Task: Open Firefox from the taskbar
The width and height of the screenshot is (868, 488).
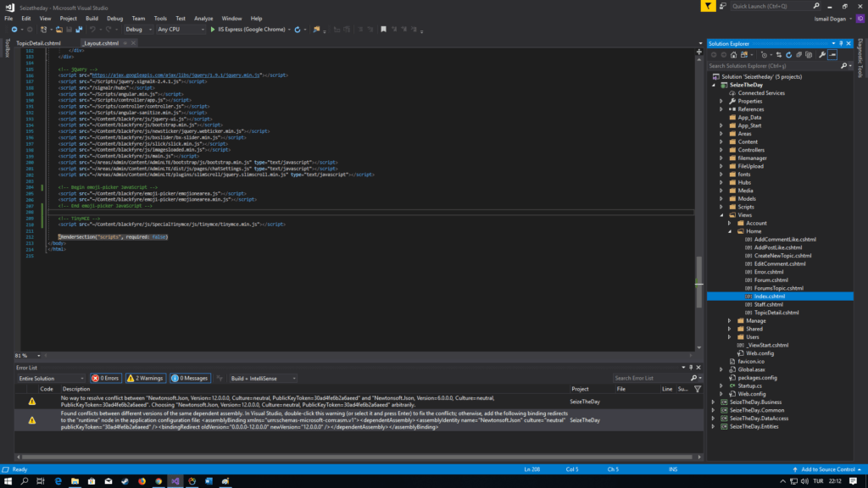Action: [142, 481]
